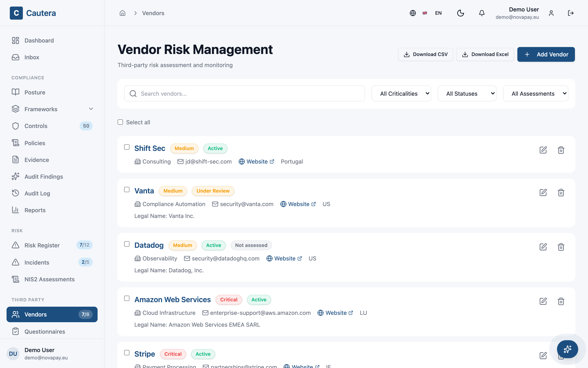588x368 pixels.
Task: Edit the Datadog vendor
Action: tap(543, 247)
